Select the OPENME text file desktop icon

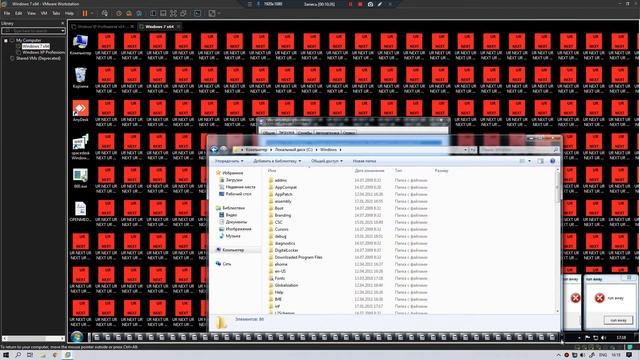coord(80,211)
